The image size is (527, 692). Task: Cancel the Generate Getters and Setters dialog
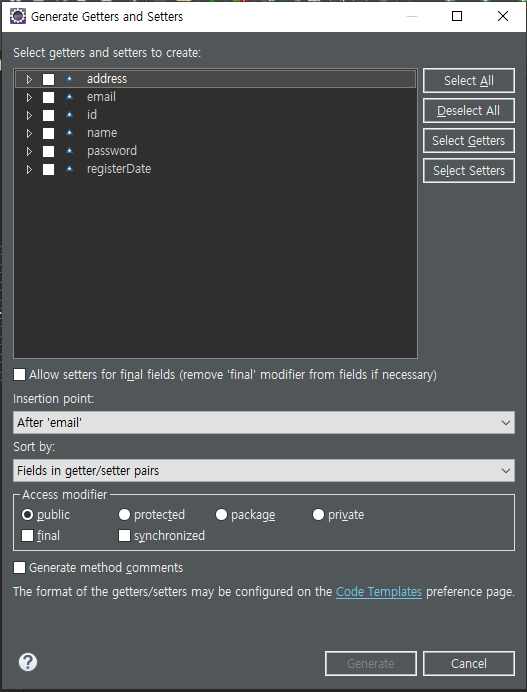click(x=469, y=663)
